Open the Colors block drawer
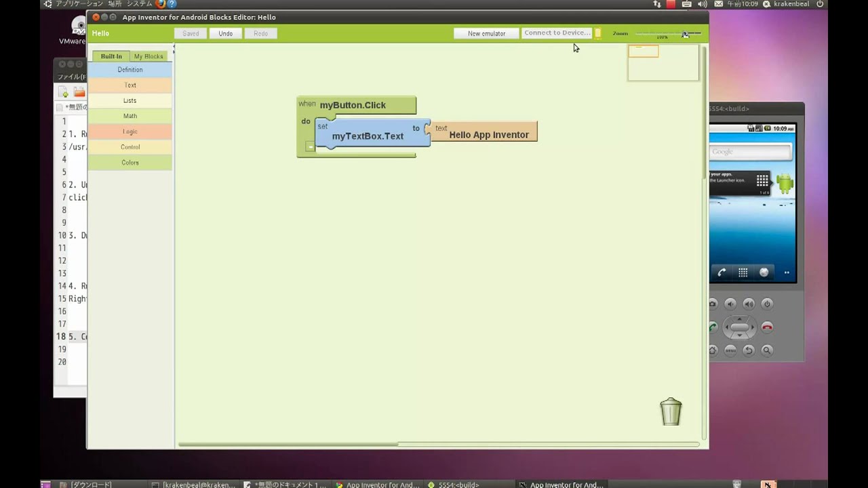The height and width of the screenshot is (488, 868). click(130, 163)
